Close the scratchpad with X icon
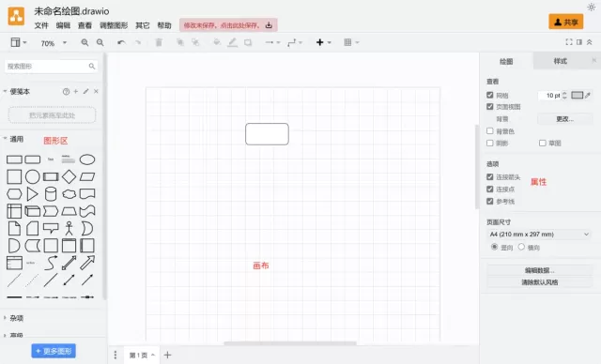 pyautogui.click(x=96, y=92)
